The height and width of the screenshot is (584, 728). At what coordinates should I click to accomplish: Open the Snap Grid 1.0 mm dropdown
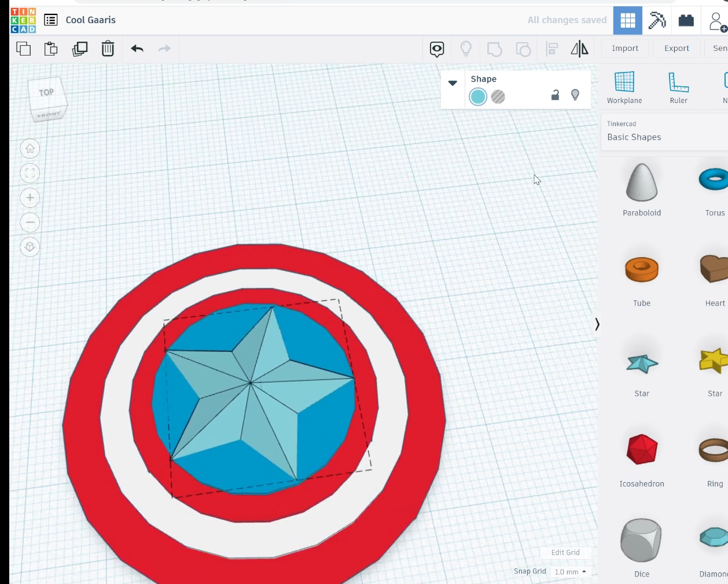pos(570,571)
